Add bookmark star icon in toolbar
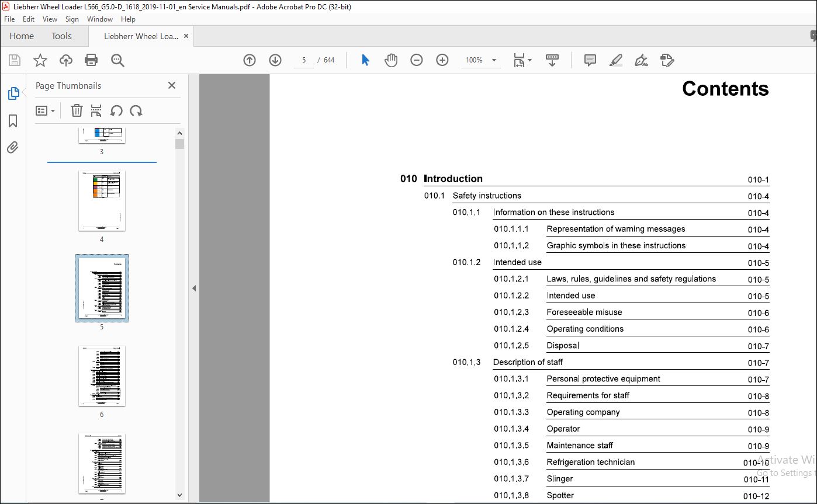The image size is (817, 504). 40,60
